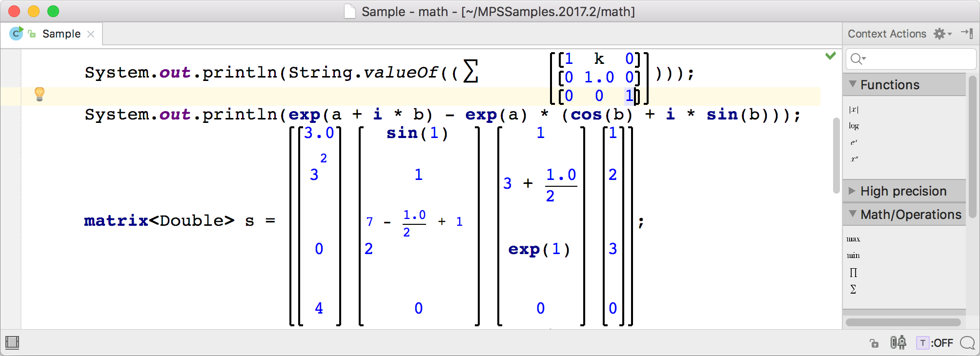Image resolution: width=980 pixels, height=356 pixels.
Task: Insert the summation Σ operation from palette
Action: tap(853, 289)
